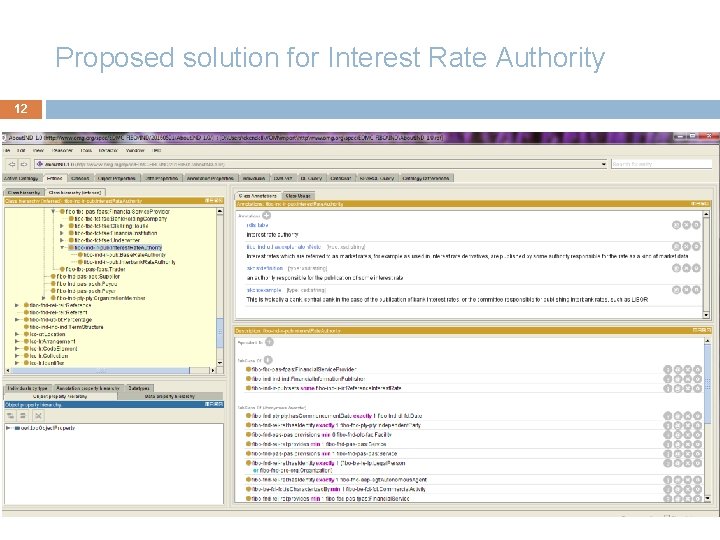Remove the FinancialServiceProvider superclass row
The height and width of the screenshot is (540, 720).
pos(688,369)
